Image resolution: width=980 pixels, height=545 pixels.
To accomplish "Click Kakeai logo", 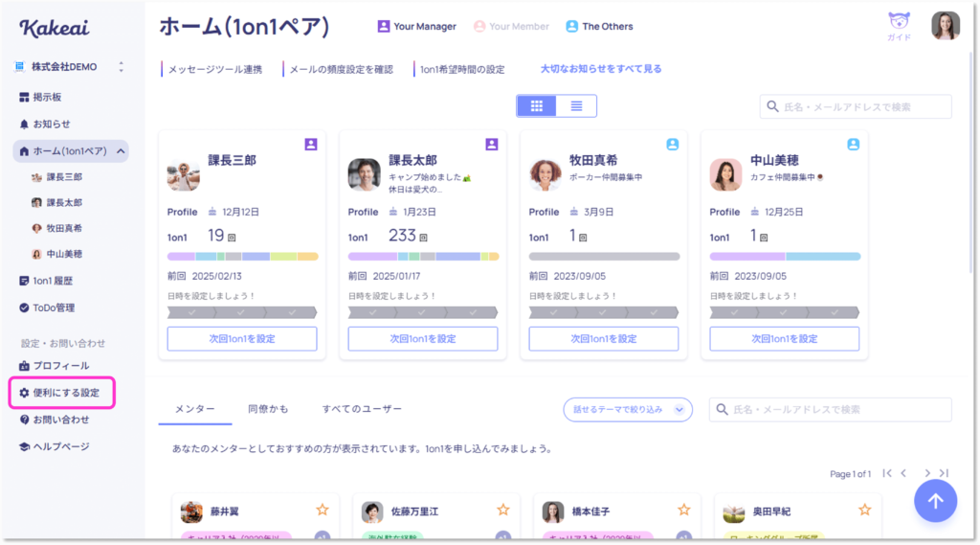I will [55, 28].
